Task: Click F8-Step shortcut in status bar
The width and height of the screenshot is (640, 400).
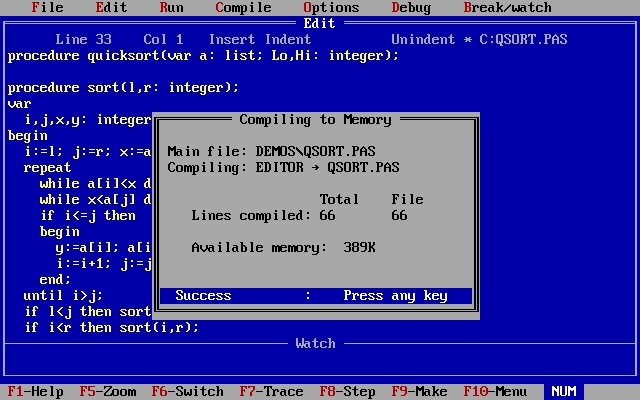Action: (344, 392)
